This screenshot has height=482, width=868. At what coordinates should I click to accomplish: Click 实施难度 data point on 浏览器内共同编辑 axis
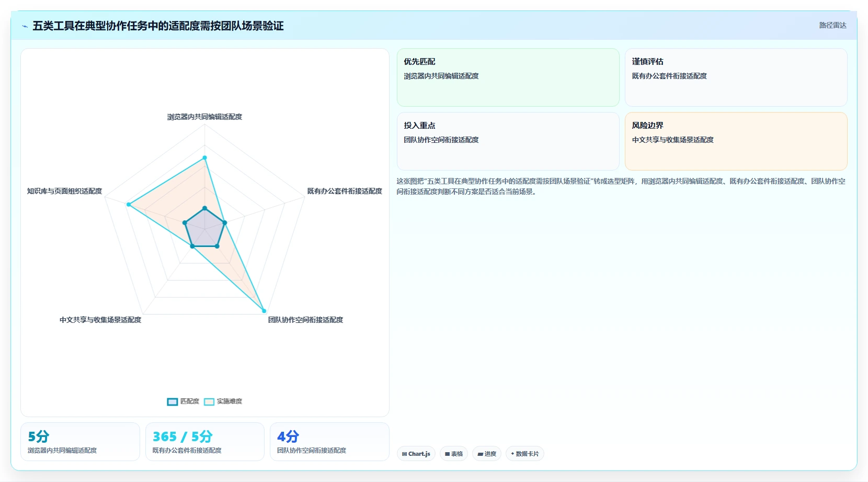(204, 158)
